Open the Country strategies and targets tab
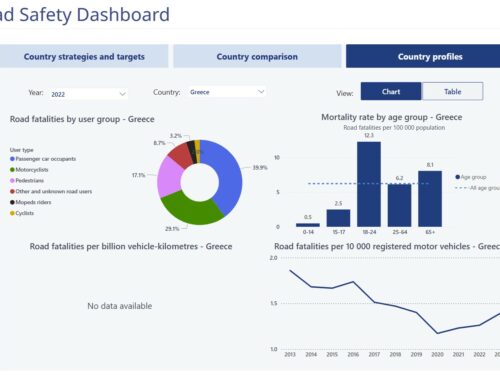Image resolution: width=500 pixels, height=383 pixels. 84,56
